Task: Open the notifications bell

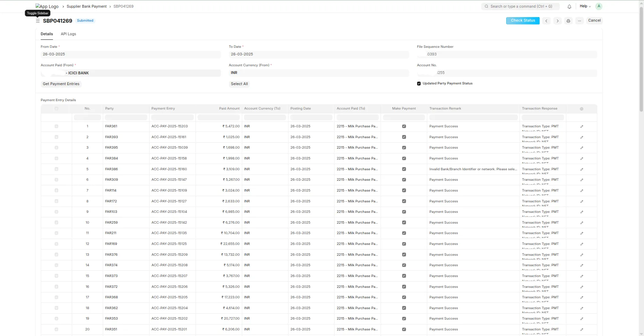Action: pyautogui.click(x=569, y=6)
